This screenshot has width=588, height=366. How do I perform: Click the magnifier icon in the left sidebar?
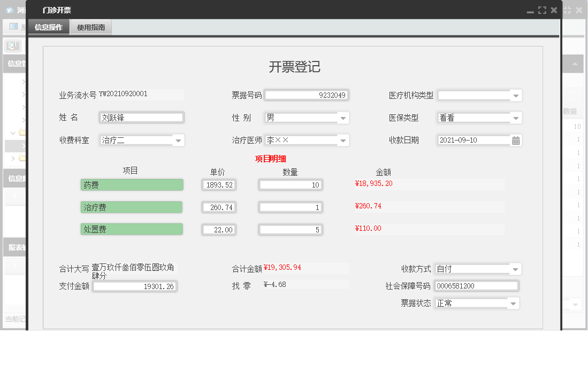point(13,45)
